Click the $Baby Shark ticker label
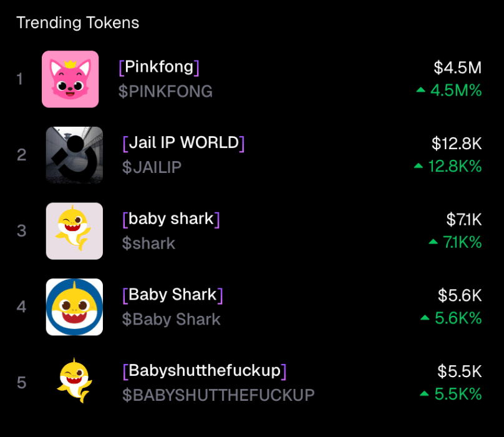504x437 pixels. [172, 319]
